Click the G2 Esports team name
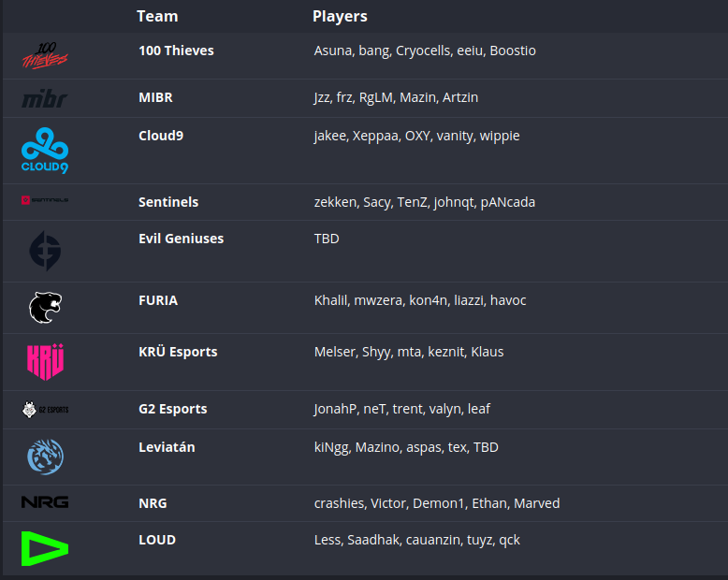728x580 pixels. [173, 409]
